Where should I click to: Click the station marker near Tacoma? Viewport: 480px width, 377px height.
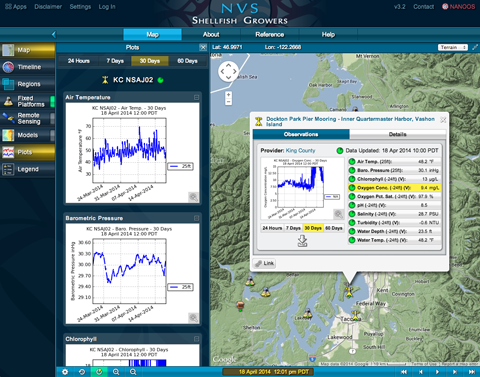click(356, 315)
